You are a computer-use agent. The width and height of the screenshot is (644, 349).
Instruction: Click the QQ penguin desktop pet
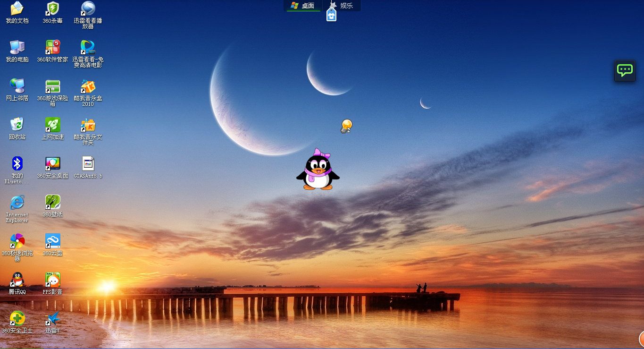tap(318, 170)
